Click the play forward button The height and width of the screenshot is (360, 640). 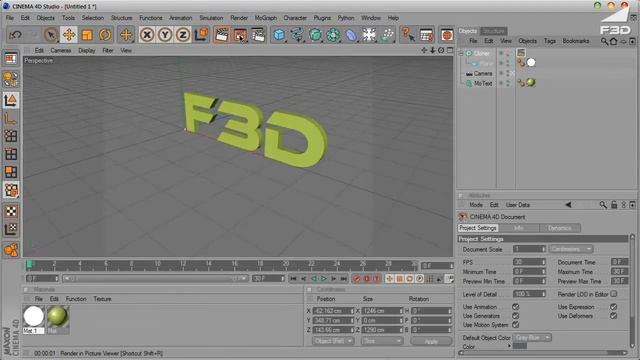pyautogui.click(x=323, y=278)
